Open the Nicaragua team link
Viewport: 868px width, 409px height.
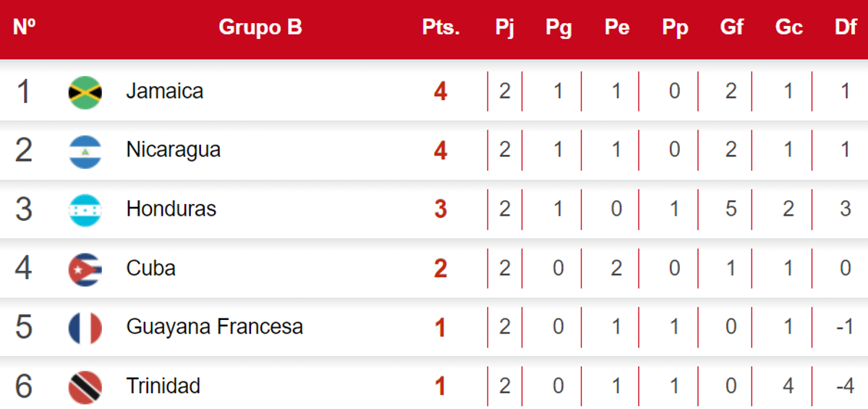pyautogui.click(x=173, y=150)
